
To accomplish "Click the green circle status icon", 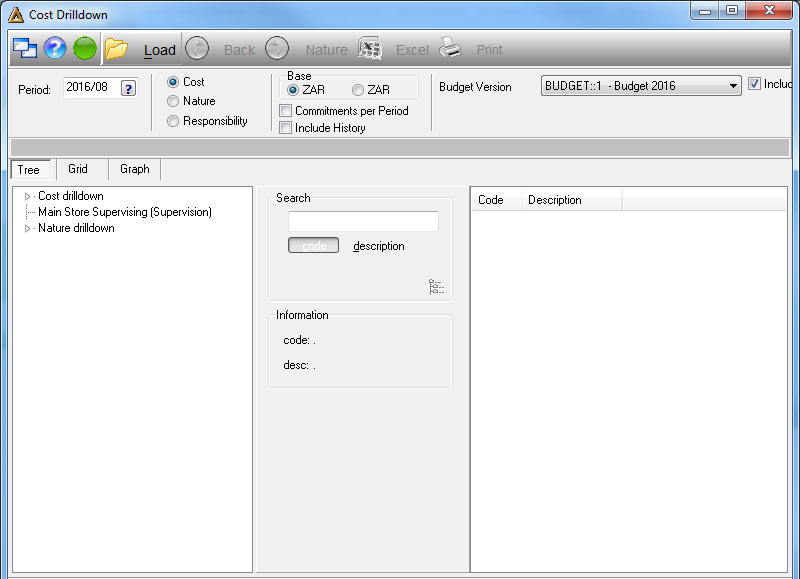I will pyautogui.click(x=85, y=48).
